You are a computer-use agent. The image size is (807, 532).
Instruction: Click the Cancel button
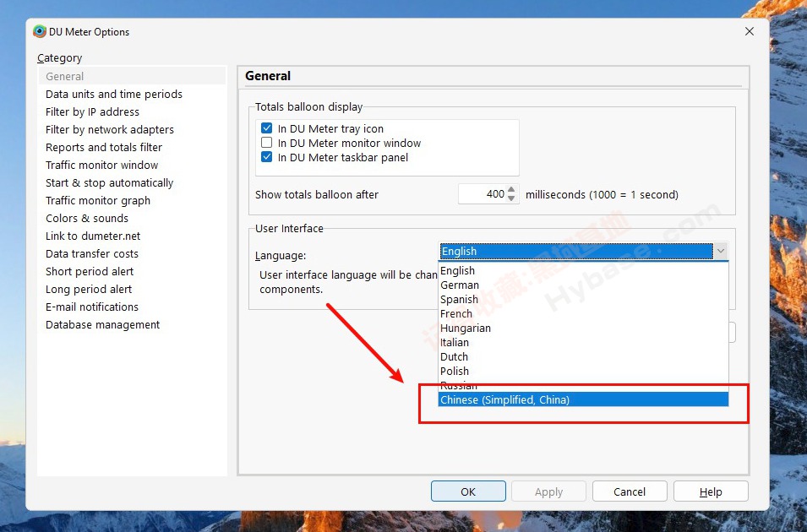point(630,491)
